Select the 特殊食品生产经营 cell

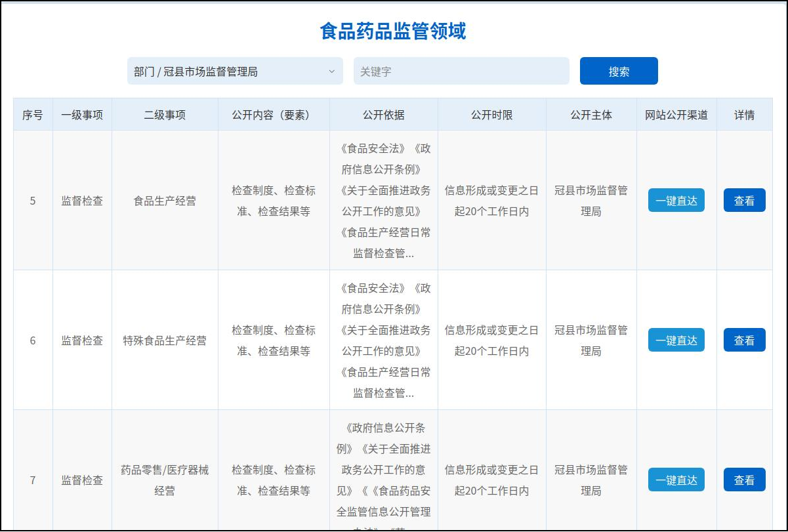(x=165, y=340)
